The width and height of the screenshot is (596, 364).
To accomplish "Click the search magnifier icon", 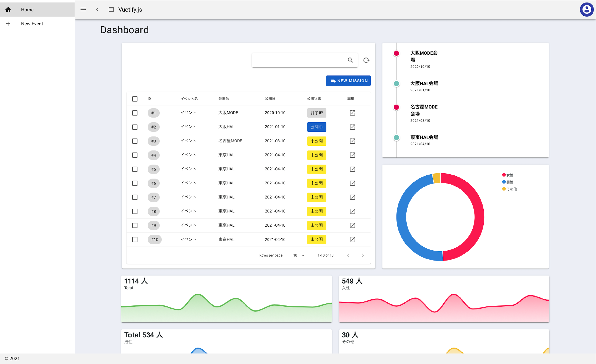I will tap(350, 60).
